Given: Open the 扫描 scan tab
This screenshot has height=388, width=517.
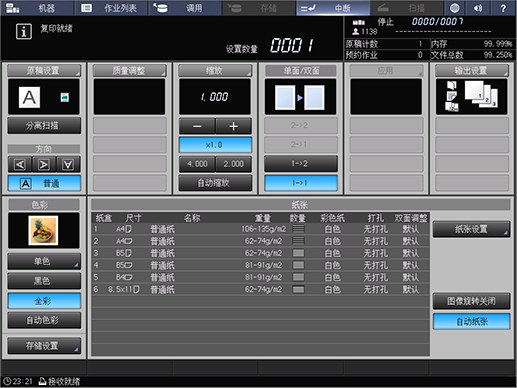Looking at the screenshot, I should tap(407, 8).
